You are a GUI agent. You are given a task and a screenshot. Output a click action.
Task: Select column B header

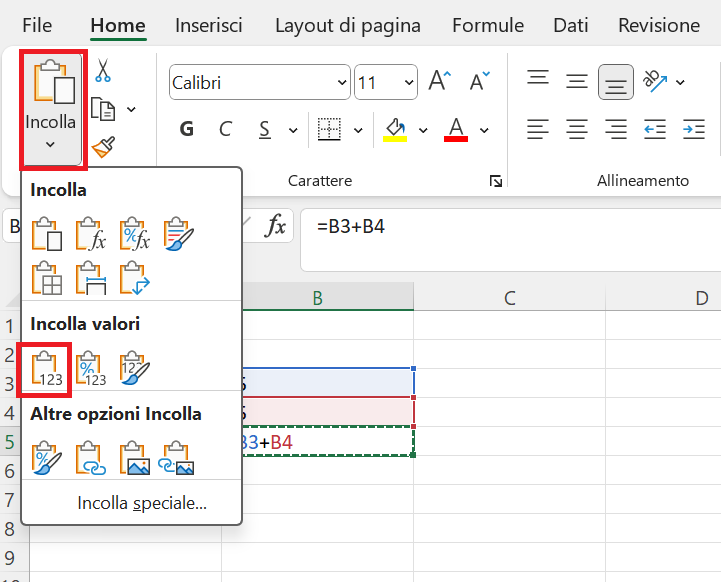pyautogui.click(x=317, y=297)
